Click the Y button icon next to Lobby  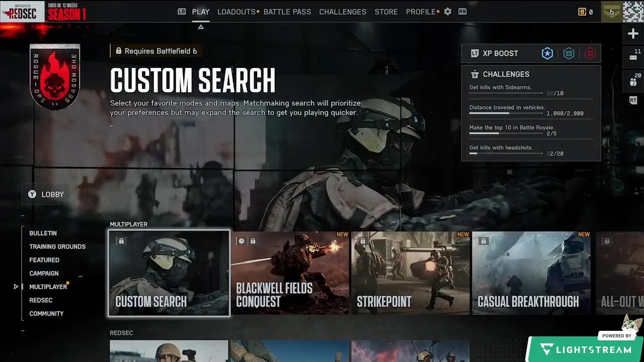pyautogui.click(x=32, y=194)
